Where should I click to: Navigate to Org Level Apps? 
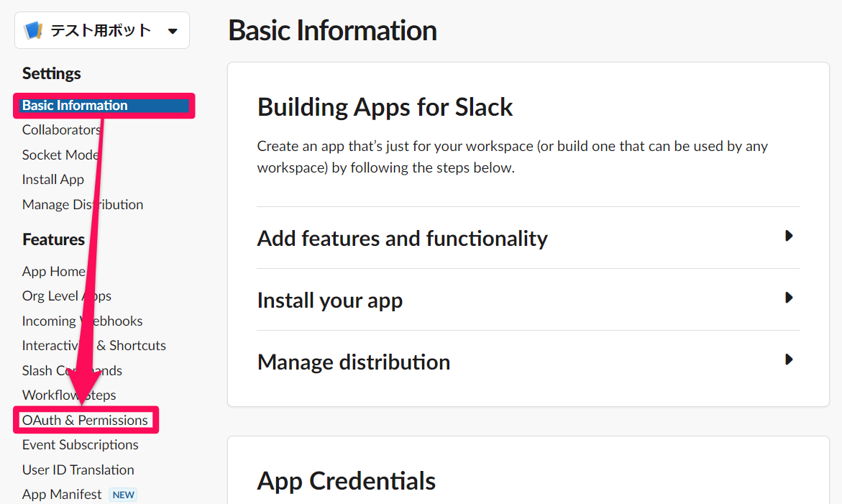(x=66, y=295)
